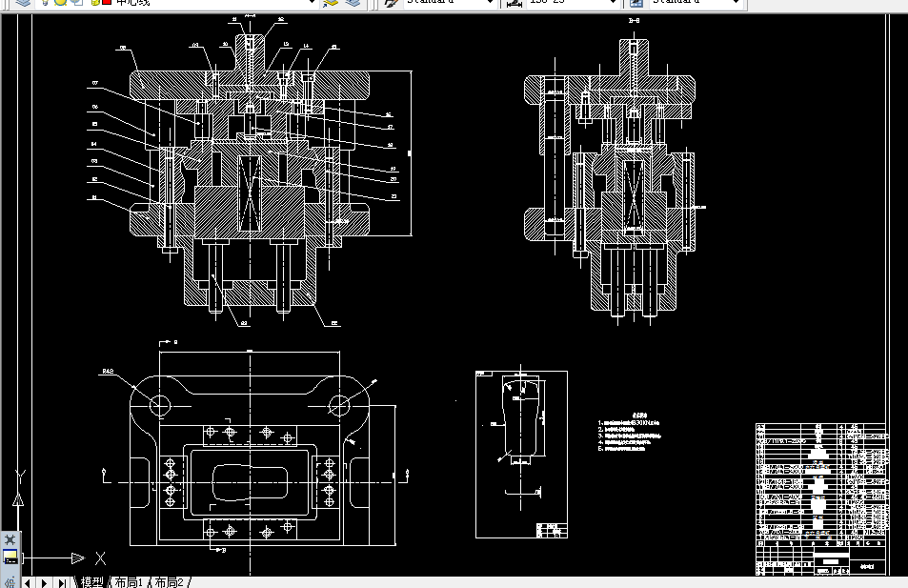Open the Dimension Style manager icon
The image size is (908, 588).
click(x=514, y=3)
